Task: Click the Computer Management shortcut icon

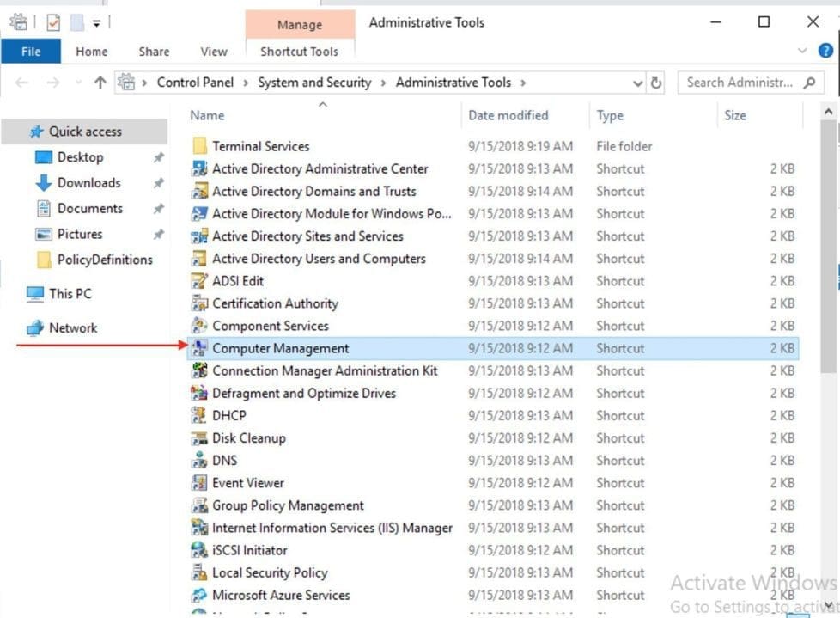Action: point(199,348)
